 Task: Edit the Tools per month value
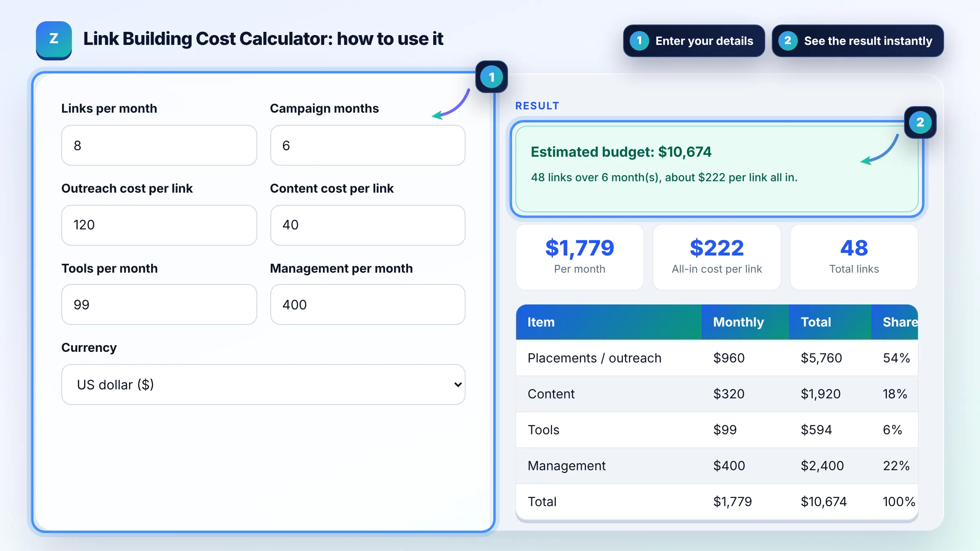pos(159,304)
